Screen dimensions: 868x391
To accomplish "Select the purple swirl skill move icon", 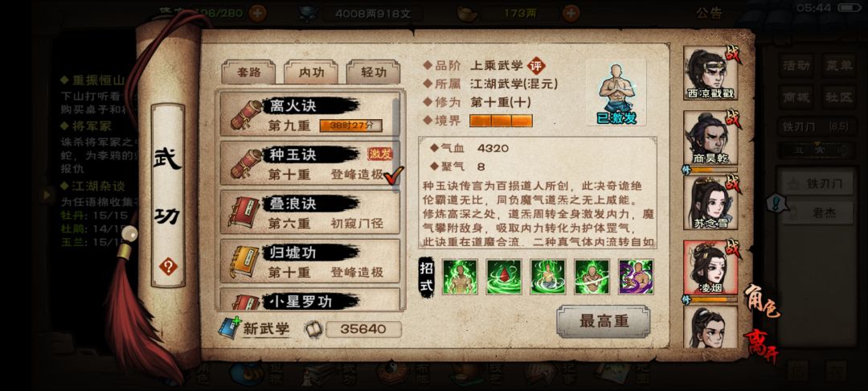I will [x=636, y=277].
